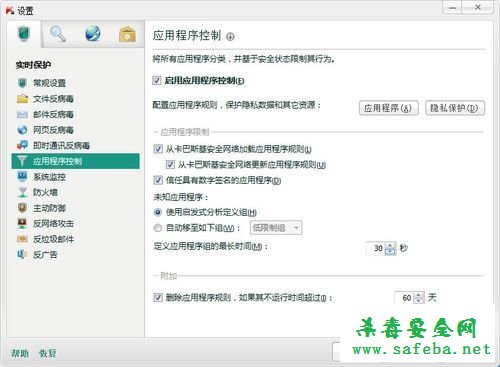Open the 低限制组 dropdown
This screenshot has width=500, height=367.
(x=276, y=228)
